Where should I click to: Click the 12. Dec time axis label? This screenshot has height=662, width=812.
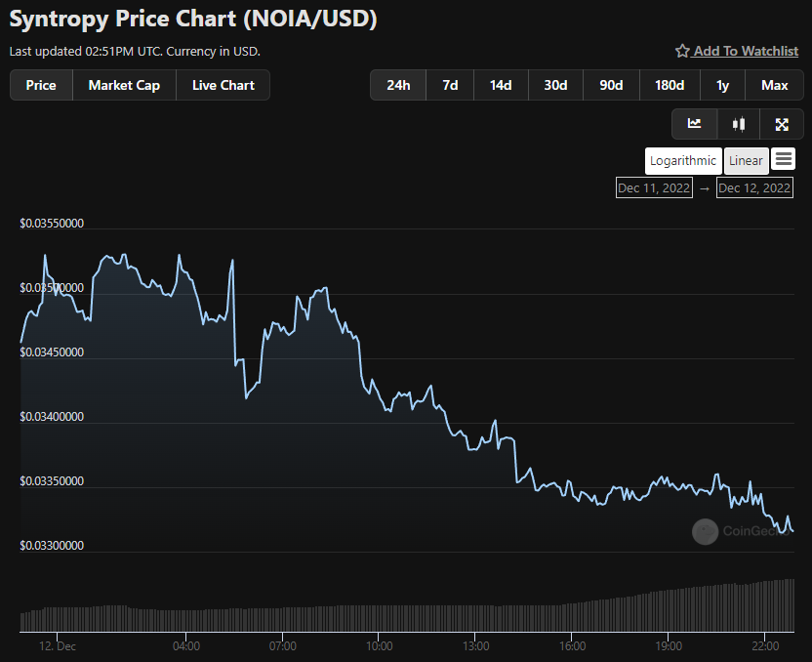58,646
